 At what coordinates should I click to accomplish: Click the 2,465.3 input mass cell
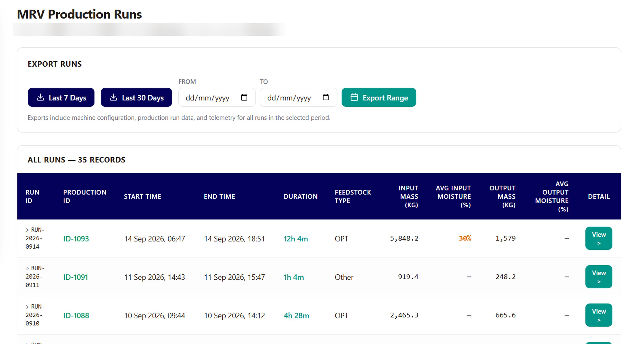coord(404,315)
